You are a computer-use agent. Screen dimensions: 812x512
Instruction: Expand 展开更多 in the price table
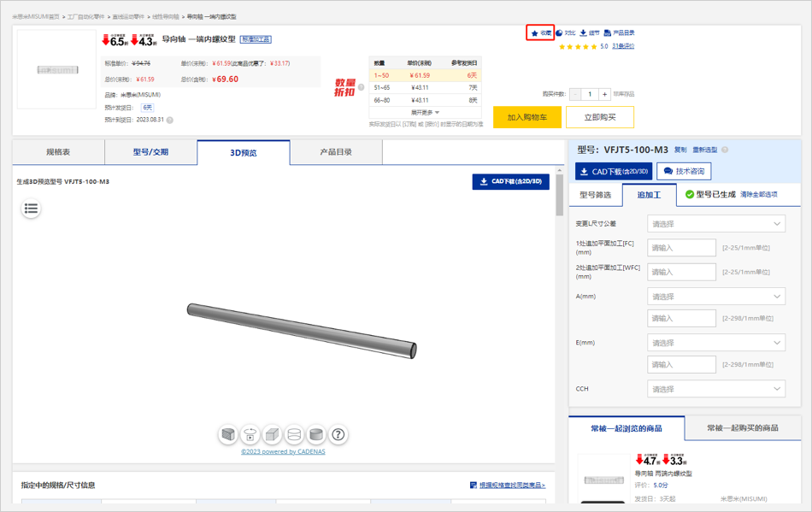(x=425, y=112)
